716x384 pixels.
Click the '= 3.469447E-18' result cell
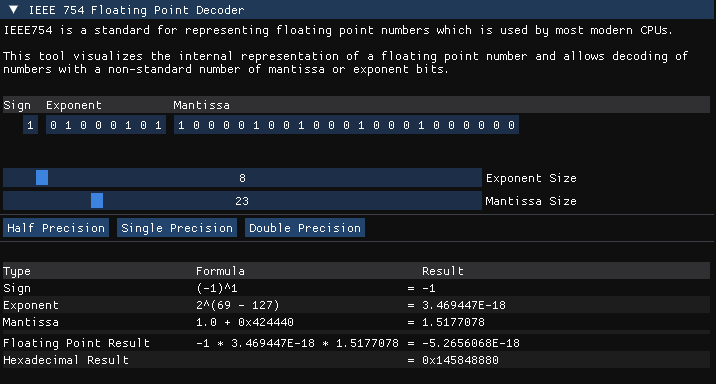click(x=457, y=305)
